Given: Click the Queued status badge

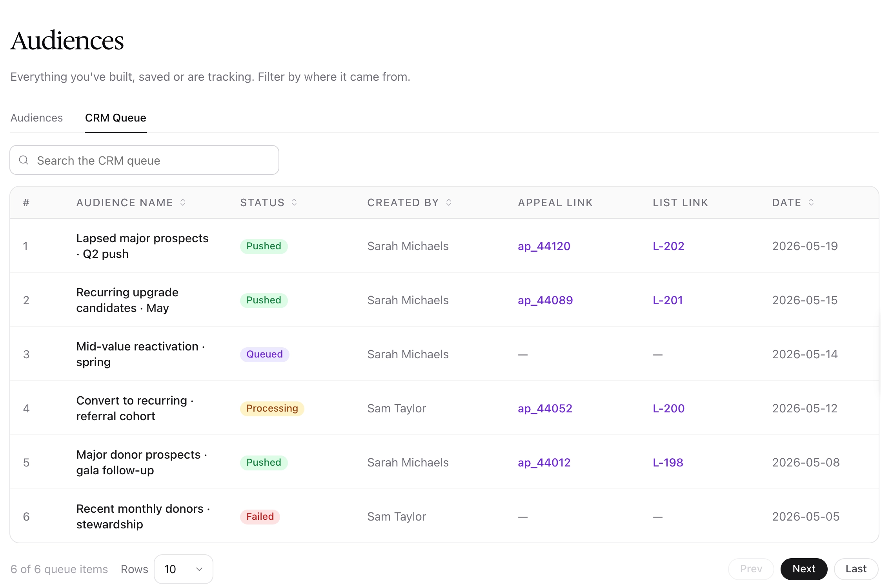Looking at the screenshot, I should (264, 354).
